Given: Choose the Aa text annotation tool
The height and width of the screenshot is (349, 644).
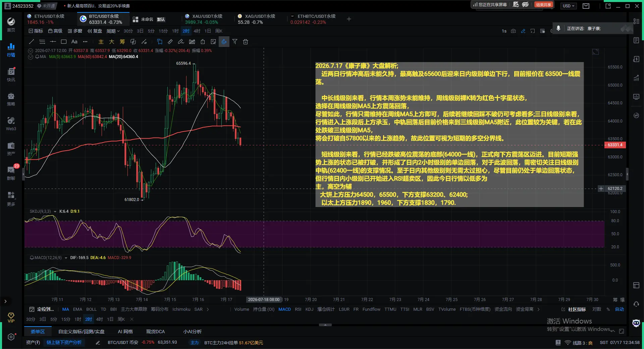Looking at the screenshot, I should pyautogui.click(x=74, y=42).
